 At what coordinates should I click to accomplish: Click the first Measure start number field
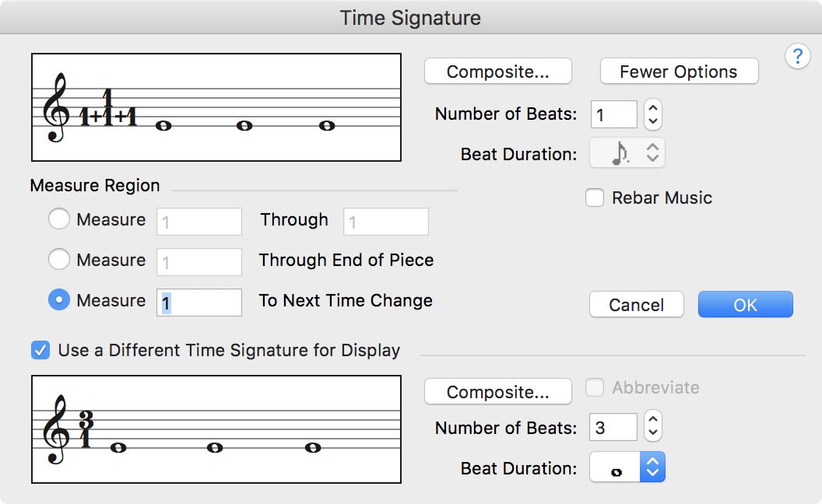tap(199, 222)
